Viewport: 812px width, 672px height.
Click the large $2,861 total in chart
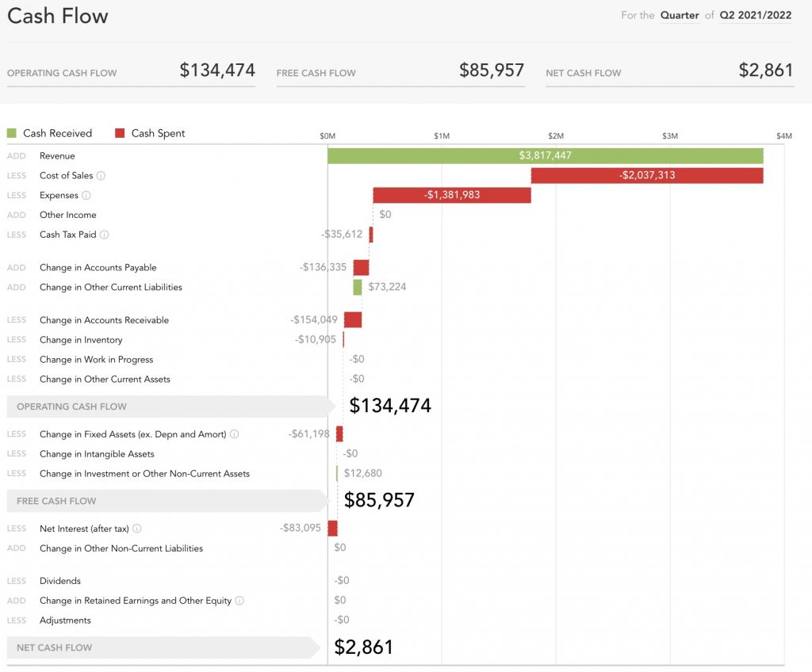tap(363, 647)
